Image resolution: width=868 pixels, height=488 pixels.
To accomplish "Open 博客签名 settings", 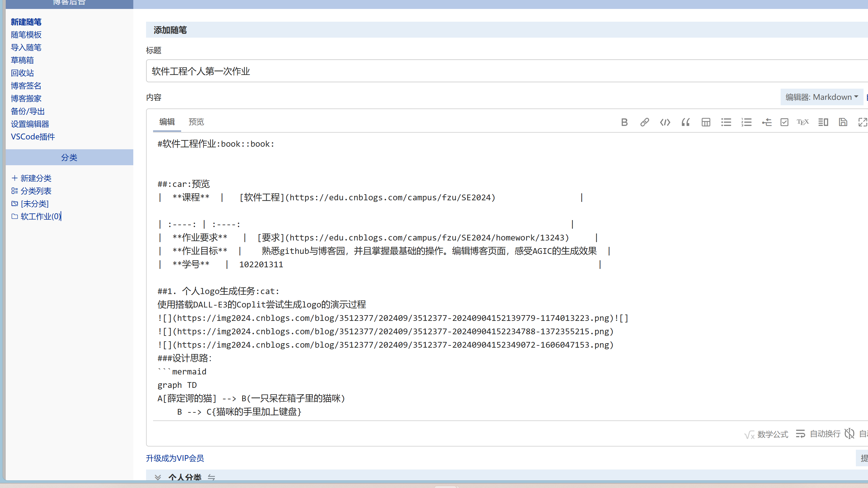I will (26, 85).
